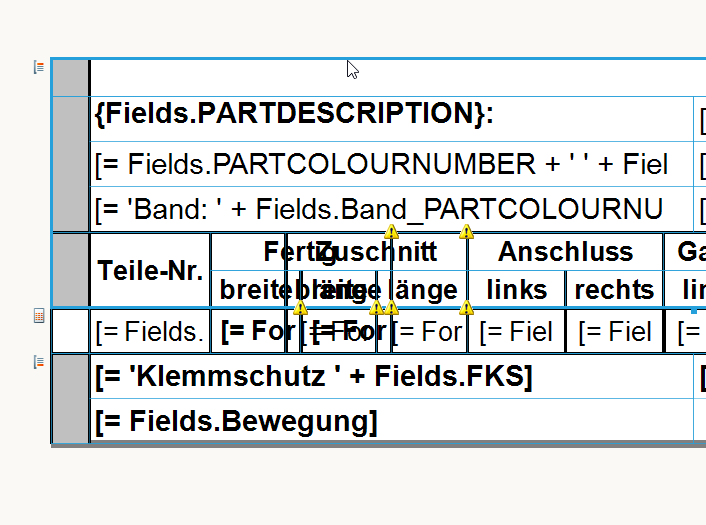Screen dimensions: 706x525
Task: Select the links sub-header cell
Action: [516, 290]
